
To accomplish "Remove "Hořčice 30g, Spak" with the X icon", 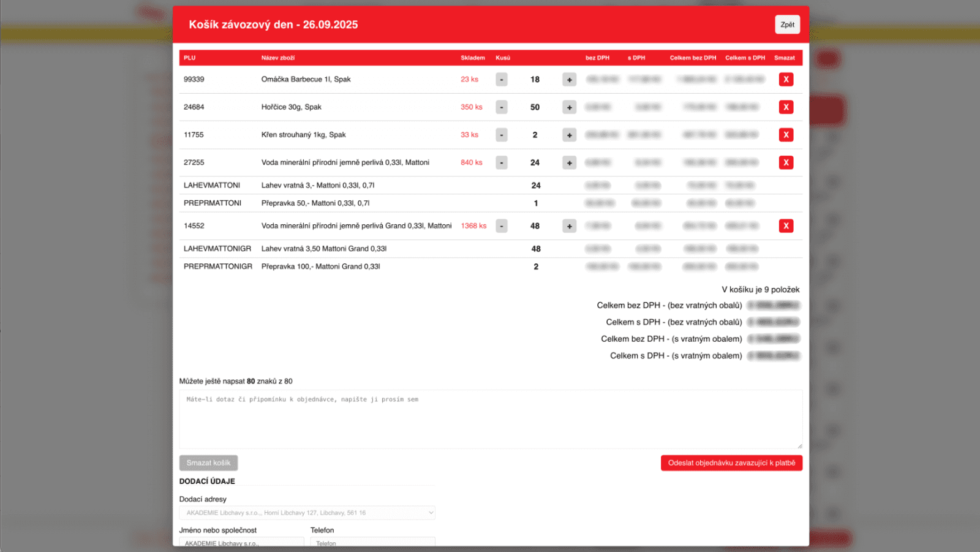I will coord(786,107).
